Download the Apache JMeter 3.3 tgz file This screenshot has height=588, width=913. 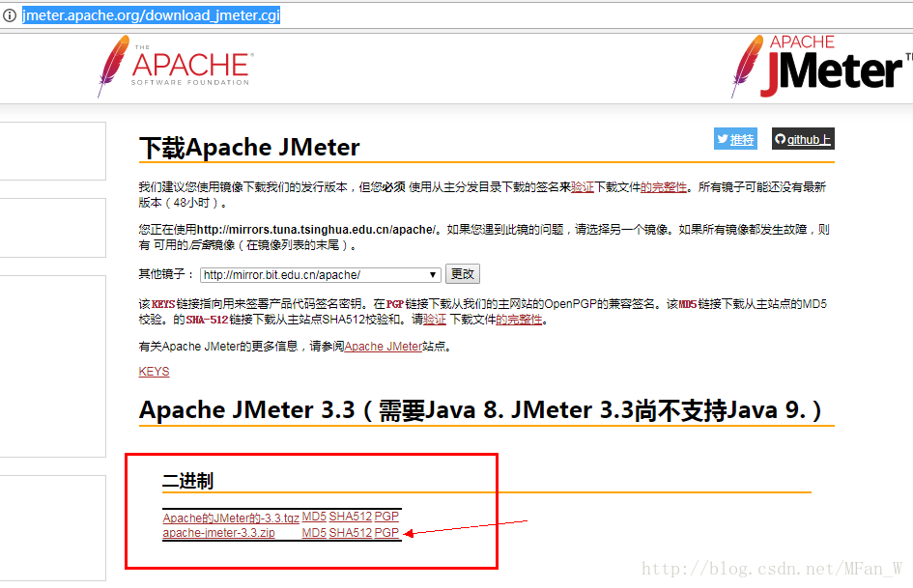pyautogui.click(x=231, y=518)
